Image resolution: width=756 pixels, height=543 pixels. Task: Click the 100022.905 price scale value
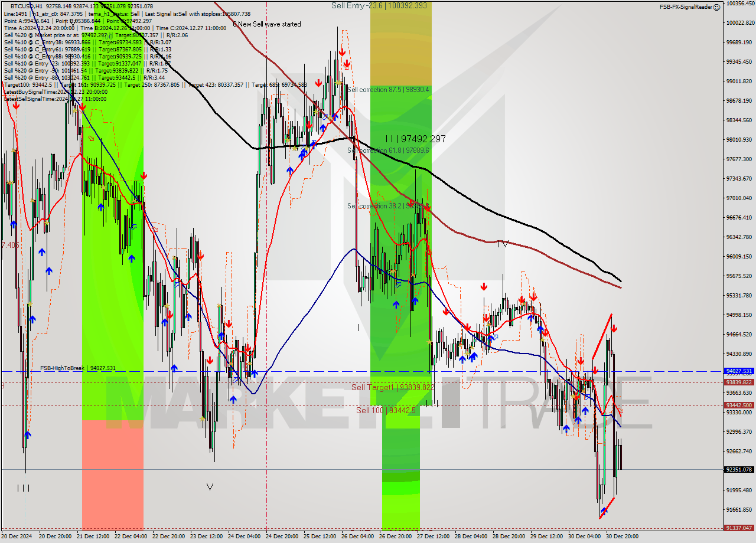point(739,23)
